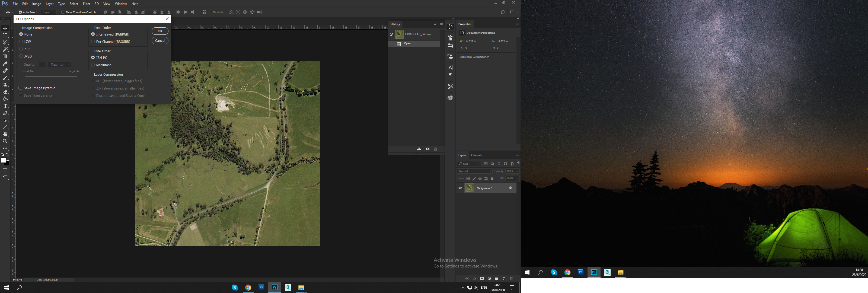Cancel the TIFF Options dialog
The image size is (868, 293).
point(160,40)
